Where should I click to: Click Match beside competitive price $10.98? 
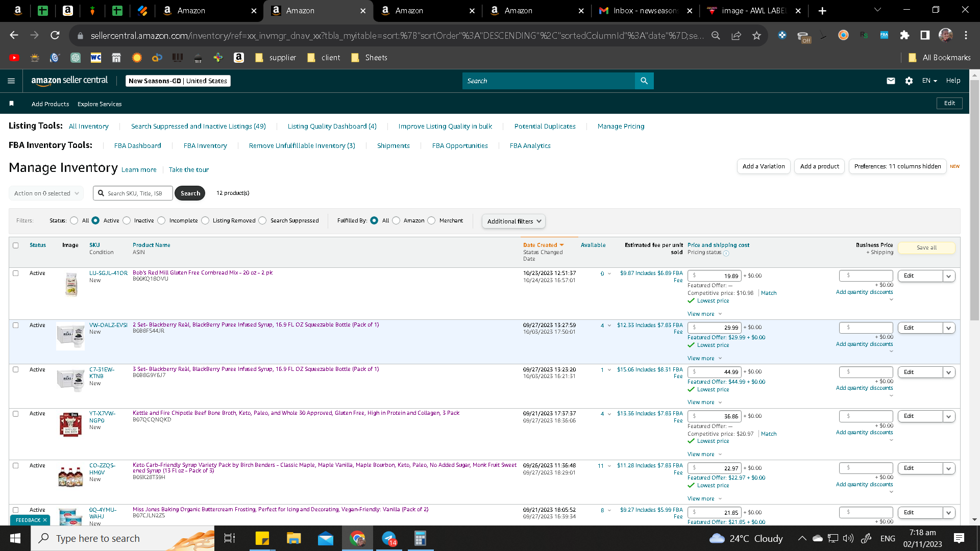click(769, 293)
